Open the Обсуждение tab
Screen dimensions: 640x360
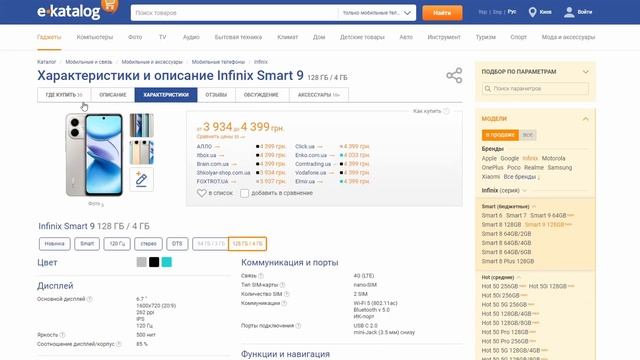click(x=261, y=95)
